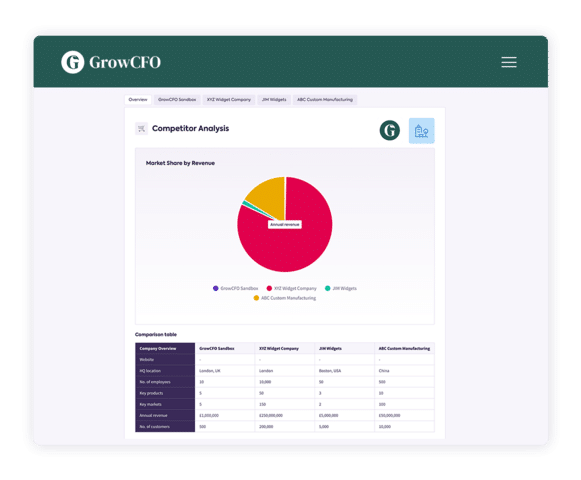The image size is (581, 480).
Task: Select the JIM Widgets tab
Action: click(274, 100)
